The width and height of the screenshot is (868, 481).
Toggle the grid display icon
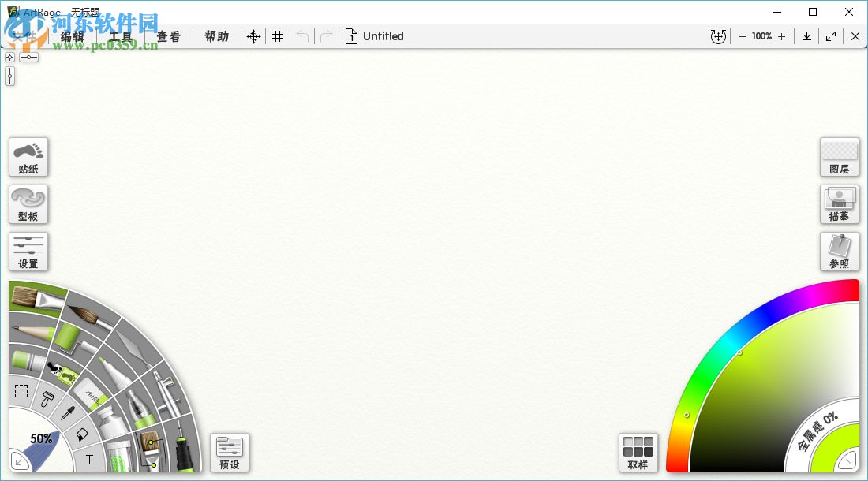(x=278, y=36)
